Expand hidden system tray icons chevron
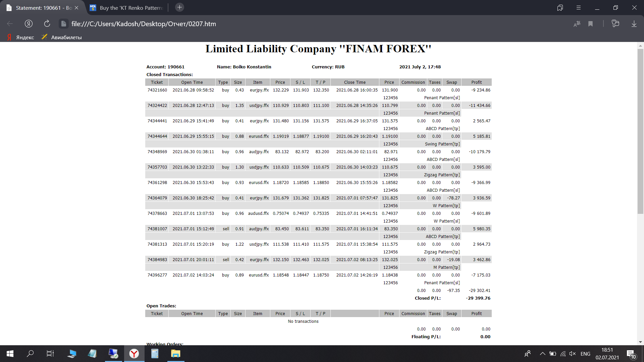 click(542, 354)
